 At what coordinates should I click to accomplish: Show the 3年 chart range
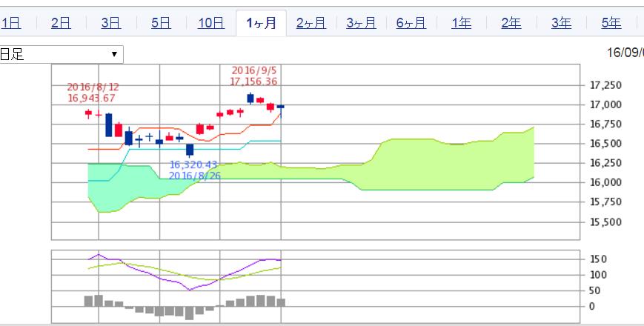pyautogui.click(x=561, y=23)
